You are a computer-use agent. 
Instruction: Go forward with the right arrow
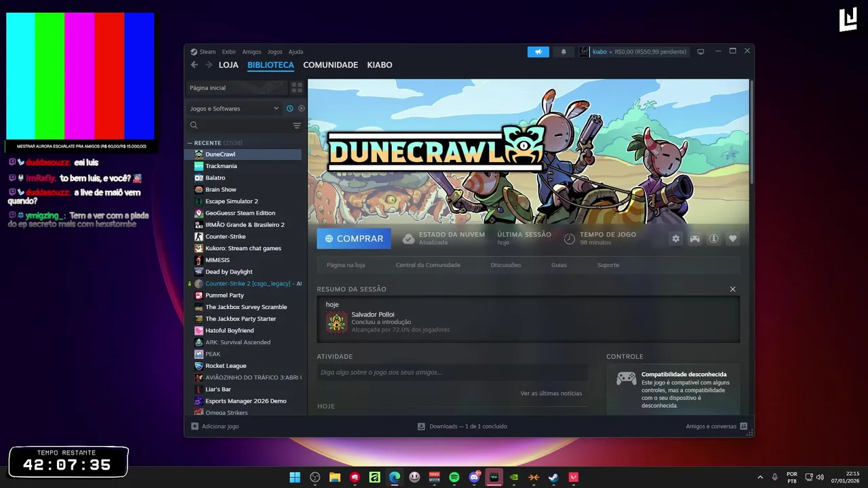(209, 65)
